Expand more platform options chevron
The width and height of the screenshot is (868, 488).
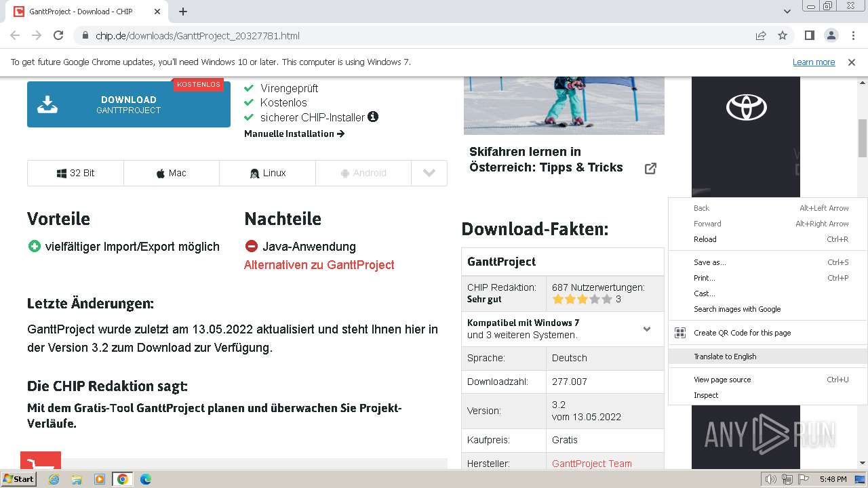coord(429,173)
